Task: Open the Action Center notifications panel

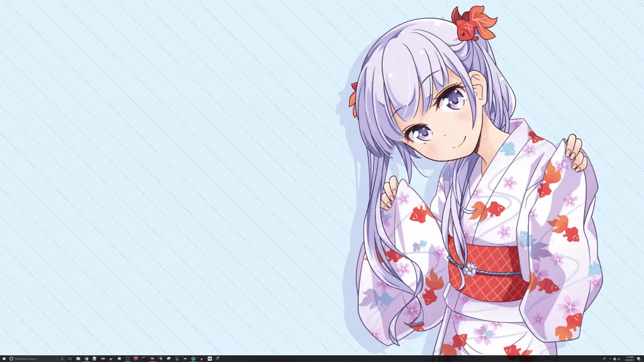Action: (x=638, y=359)
